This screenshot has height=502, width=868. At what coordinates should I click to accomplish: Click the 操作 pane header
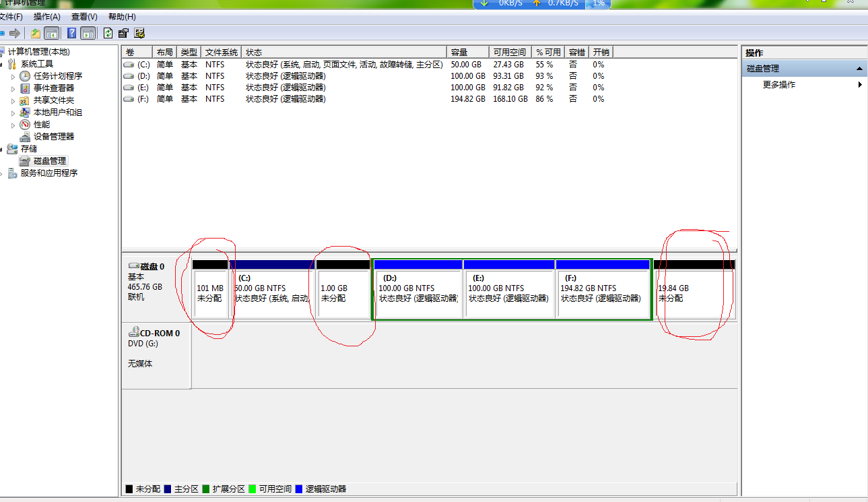click(804, 53)
